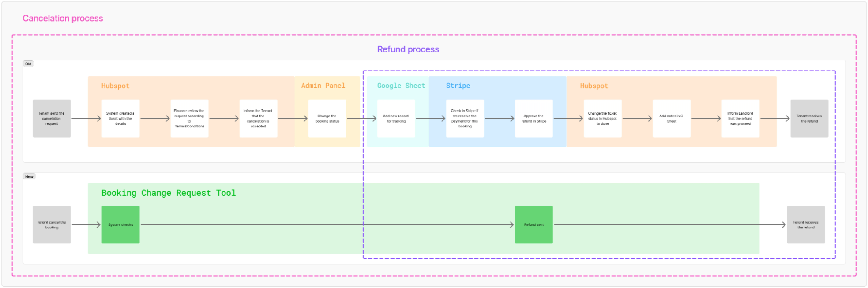Click "Booking Change Request Tool" label
Image resolution: width=868 pixels, height=288 pixels.
[169, 193]
